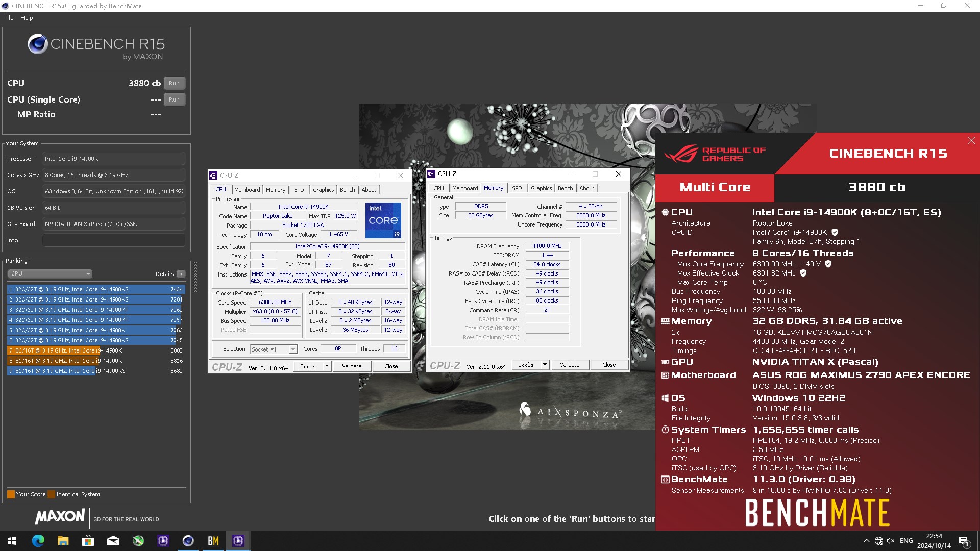Close the BenchMate result overlay
The height and width of the screenshot is (551, 980).
click(971, 141)
